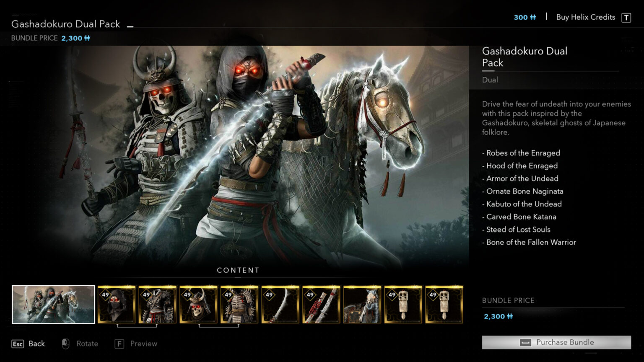The width and height of the screenshot is (644, 362).
Task: Select the Hood of the Enraged thumbnail
Action: tap(117, 304)
